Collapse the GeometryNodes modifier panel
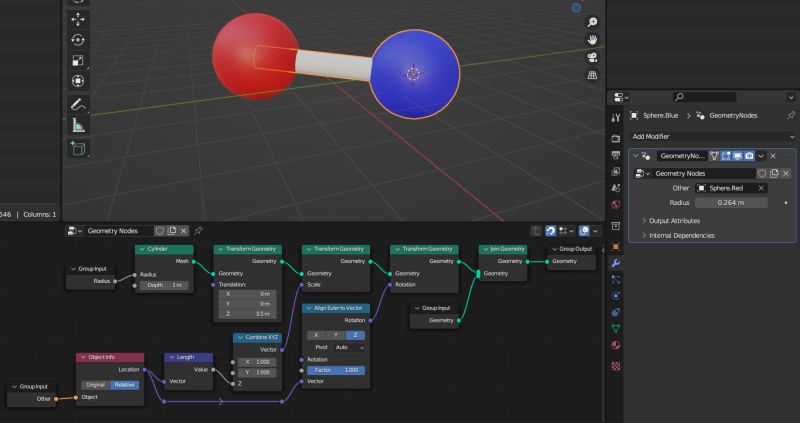 pyautogui.click(x=635, y=156)
